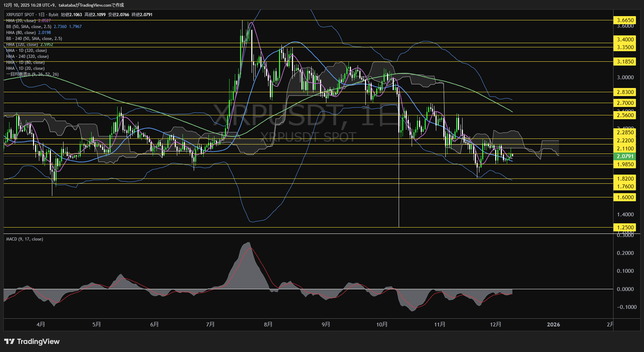Click the 2.8300 price level label
Screen dimensions: 644x352
click(625, 92)
